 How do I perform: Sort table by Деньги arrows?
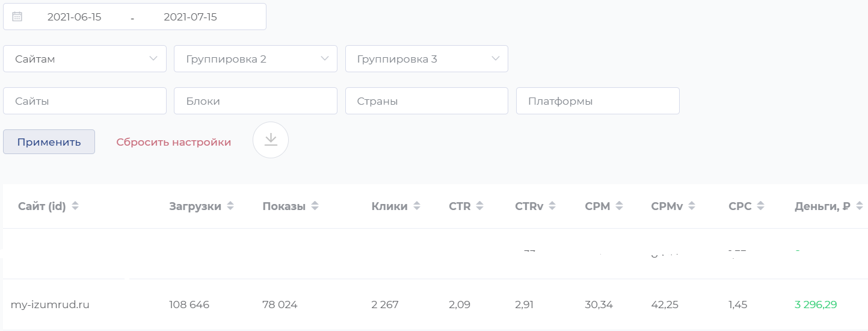[x=859, y=206]
